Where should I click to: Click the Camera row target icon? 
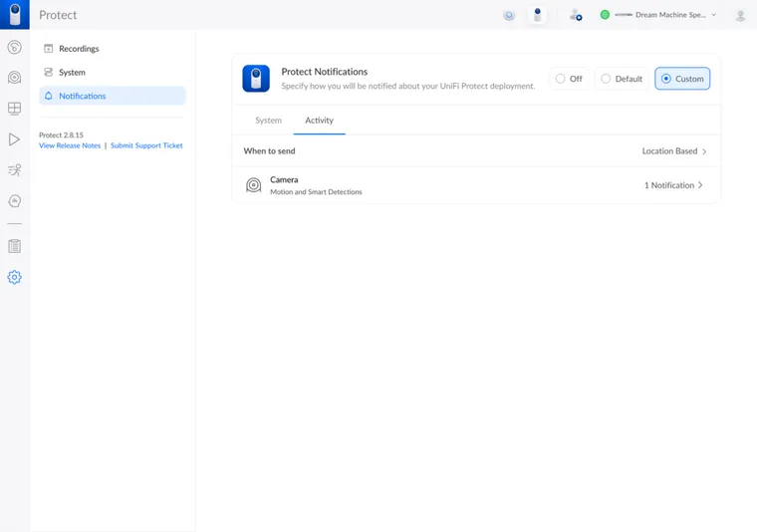(253, 185)
